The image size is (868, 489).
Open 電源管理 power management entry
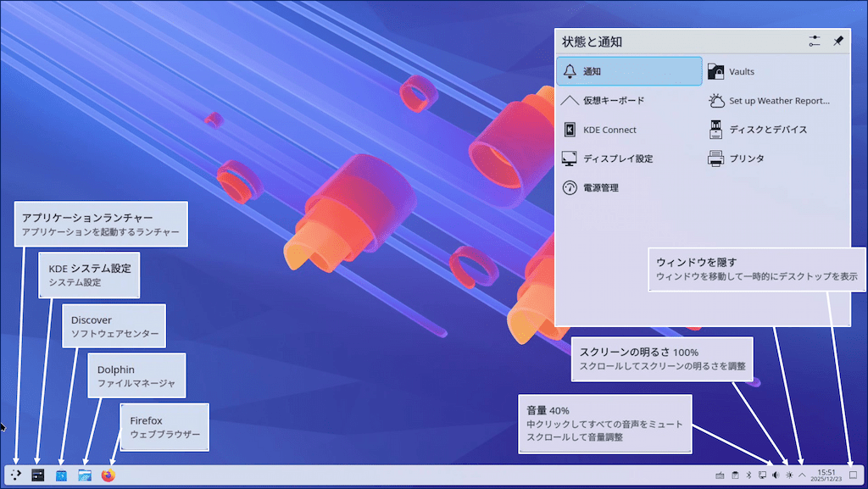click(x=600, y=187)
